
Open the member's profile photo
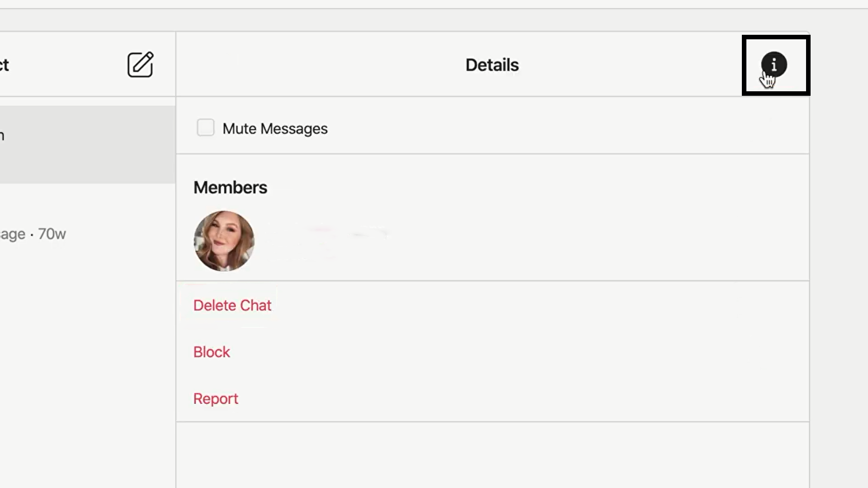tap(224, 241)
